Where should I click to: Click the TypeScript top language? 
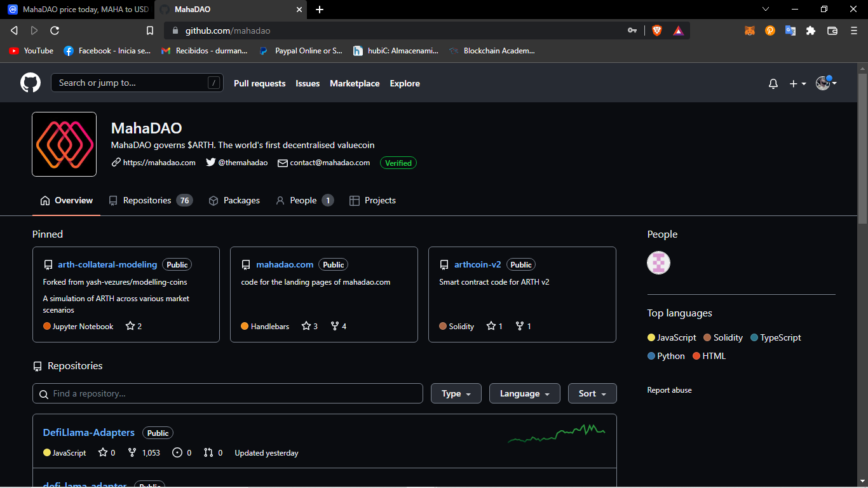click(x=775, y=337)
